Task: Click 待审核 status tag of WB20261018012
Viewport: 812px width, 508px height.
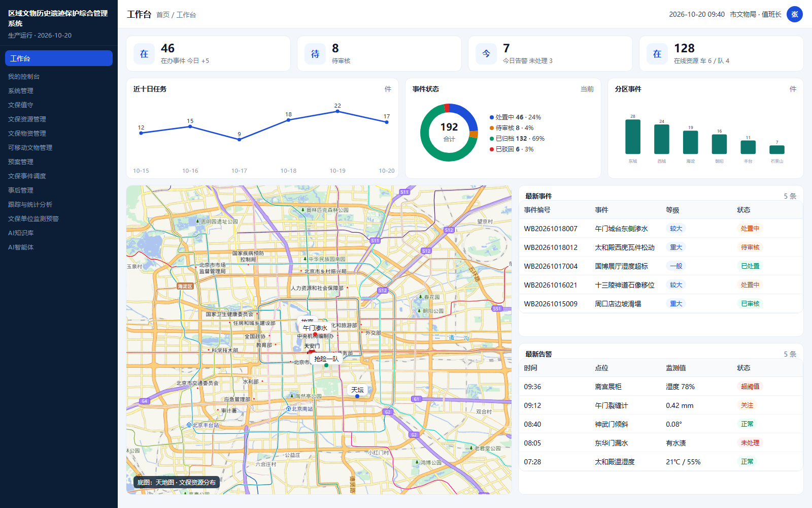Action: (750, 247)
